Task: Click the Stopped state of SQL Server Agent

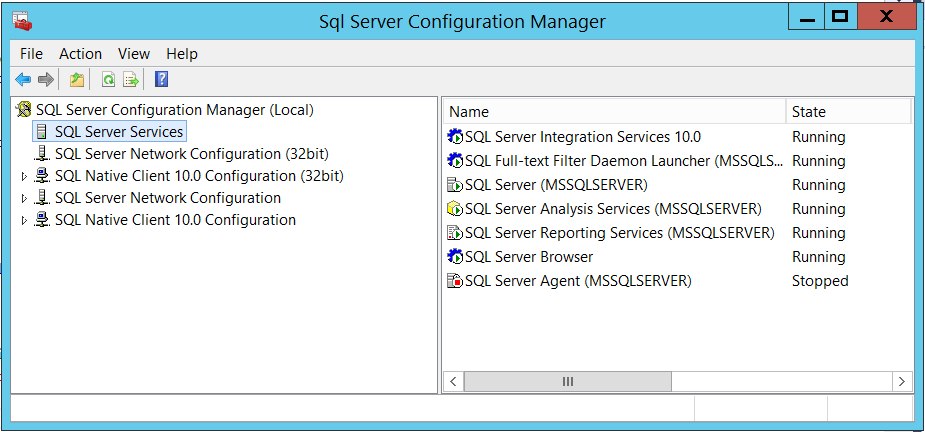Action: click(820, 281)
